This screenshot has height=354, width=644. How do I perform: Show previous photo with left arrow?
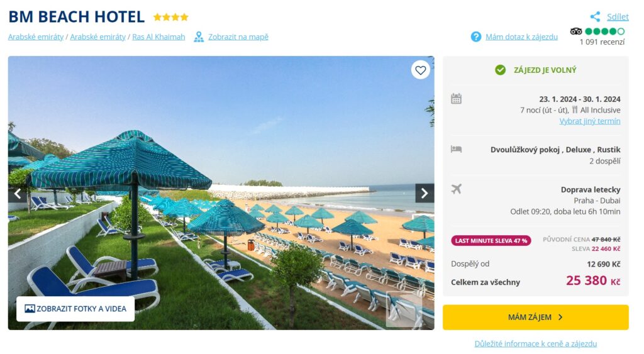coord(17,194)
